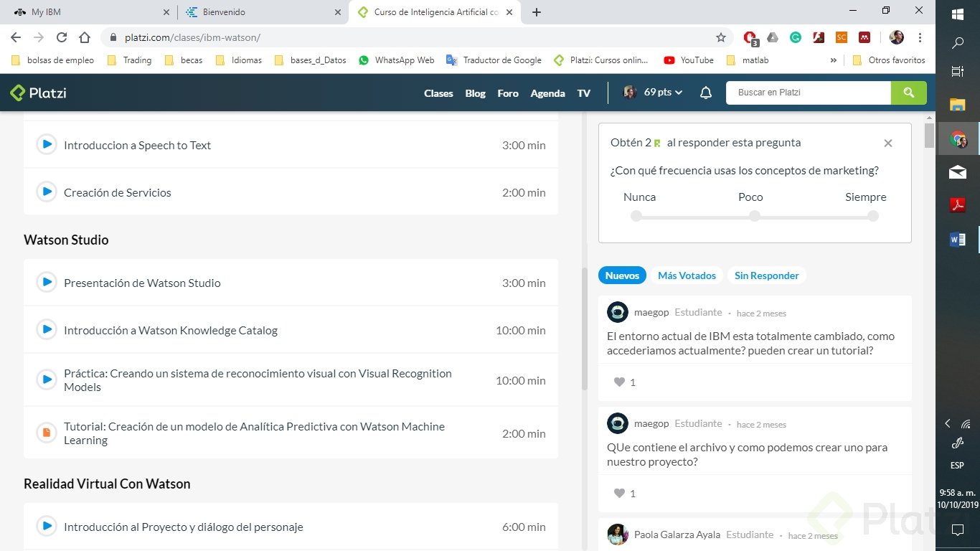Click play icon for Introducción al Proyecto lesson
980x551 pixels.
pos(47,526)
